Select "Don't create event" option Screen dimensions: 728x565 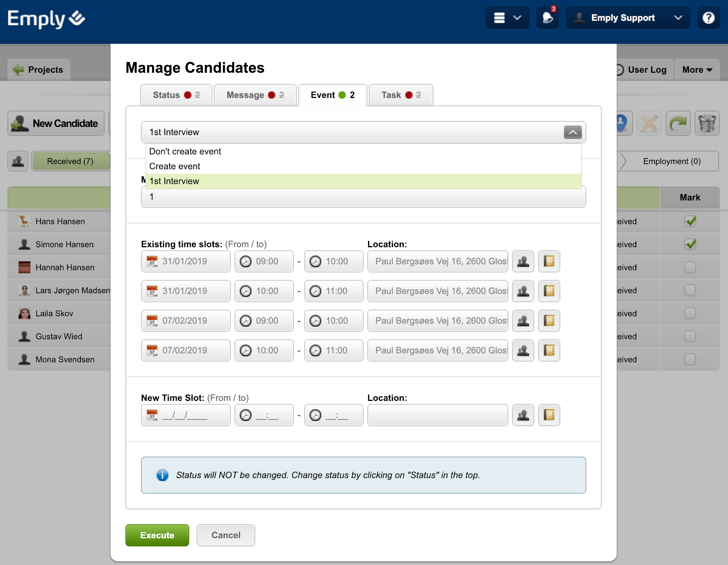pos(185,151)
